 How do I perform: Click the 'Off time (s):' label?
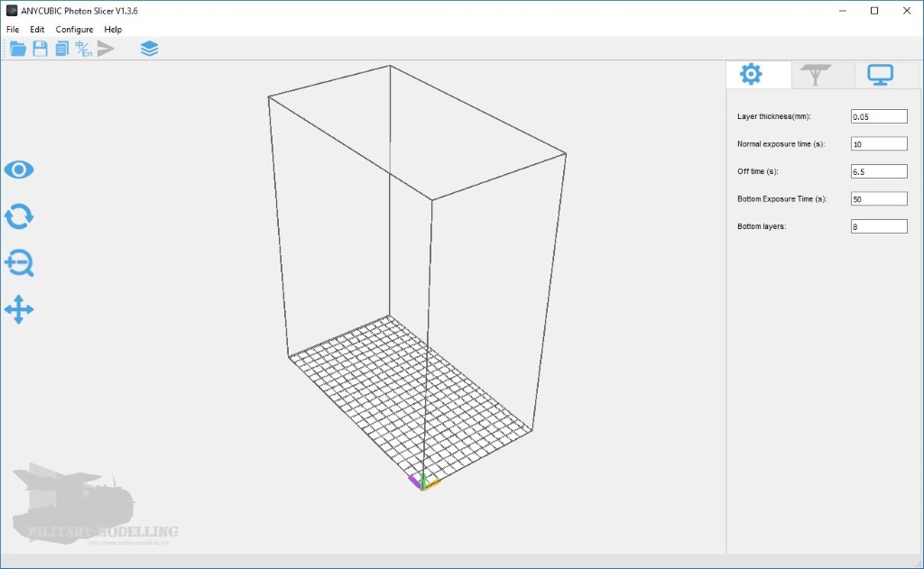(757, 171)
